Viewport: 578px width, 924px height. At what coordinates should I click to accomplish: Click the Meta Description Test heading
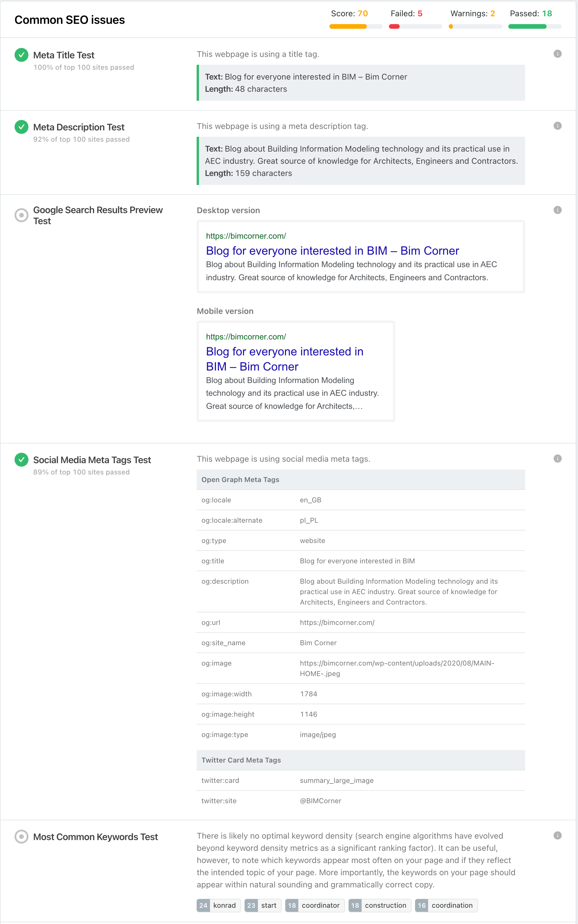click(x=79, y=127)
